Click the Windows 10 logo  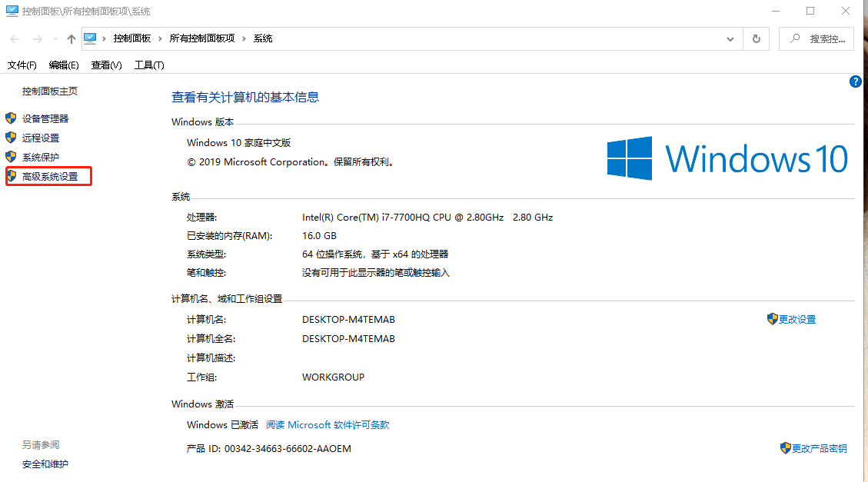click(x=727, y=159)
